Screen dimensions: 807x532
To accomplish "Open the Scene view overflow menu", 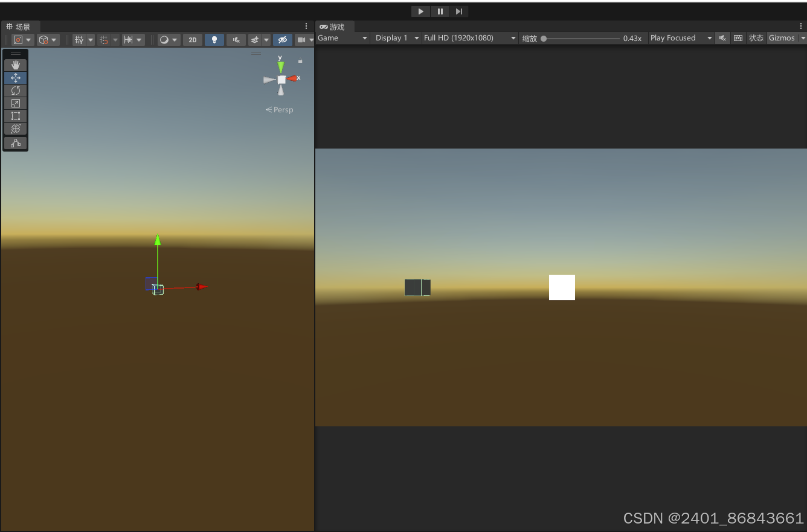I will point(306,26).
